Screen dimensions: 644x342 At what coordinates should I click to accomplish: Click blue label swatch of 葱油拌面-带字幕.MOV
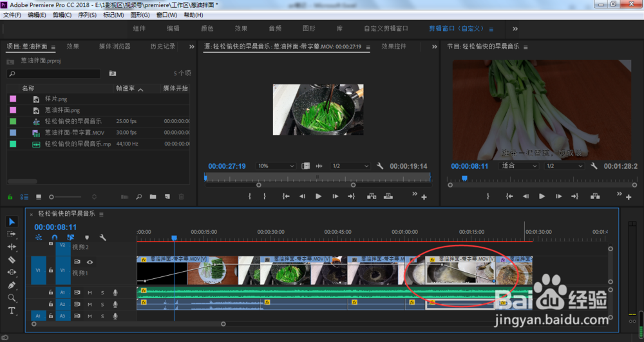point(13,133)
